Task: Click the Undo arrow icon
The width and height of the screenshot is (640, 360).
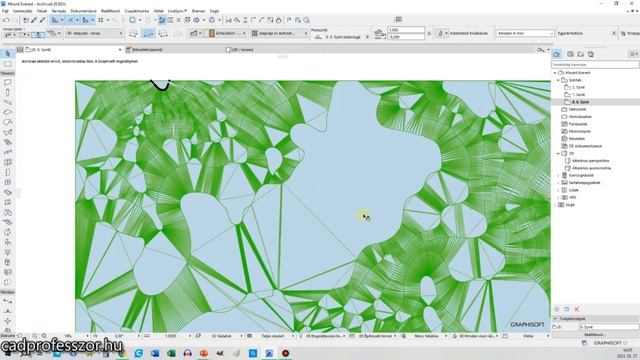Action: click(x=6, y=20)
